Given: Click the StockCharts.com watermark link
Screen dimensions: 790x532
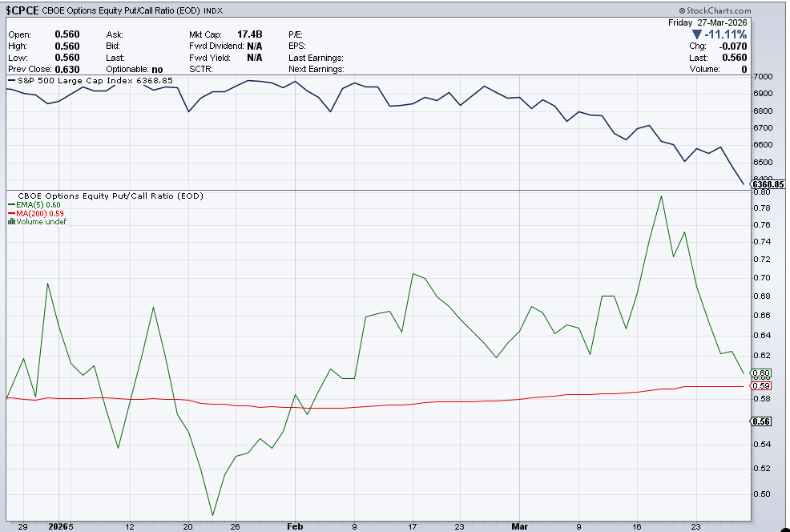Looking at the screenshot, I should pyautogui.click(x=715, y=10).
